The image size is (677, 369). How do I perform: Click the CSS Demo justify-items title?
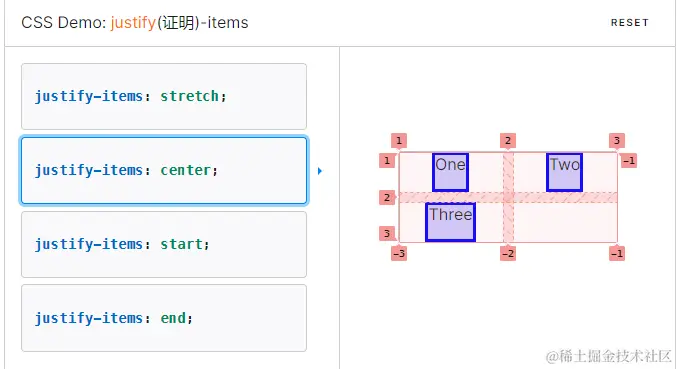[135, 22]
